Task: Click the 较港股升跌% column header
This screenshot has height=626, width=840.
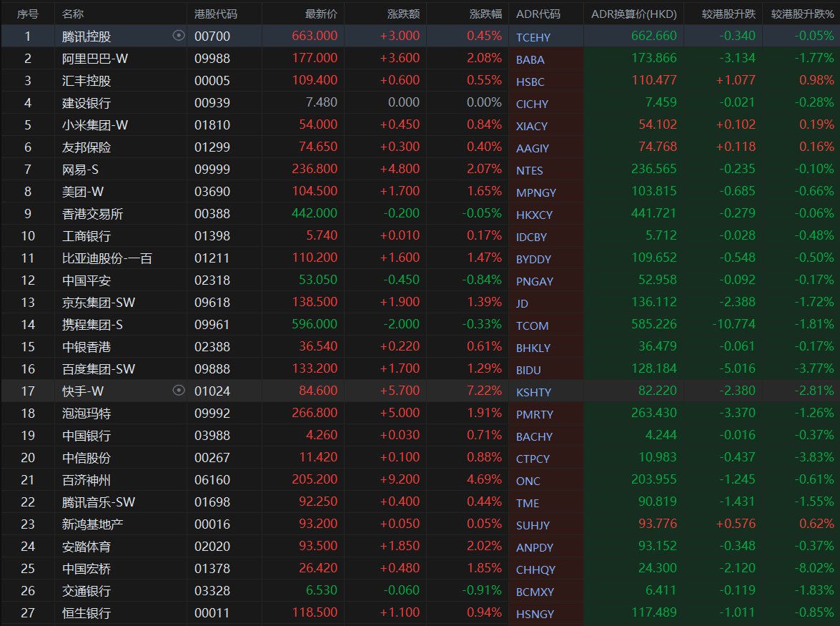Action: point(802,14)
